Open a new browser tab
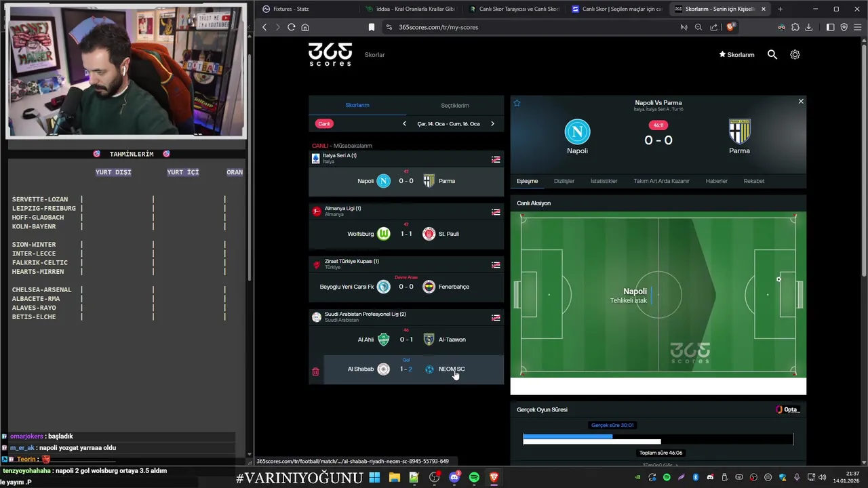The image size is (868, 488). (x=780, y=9)
